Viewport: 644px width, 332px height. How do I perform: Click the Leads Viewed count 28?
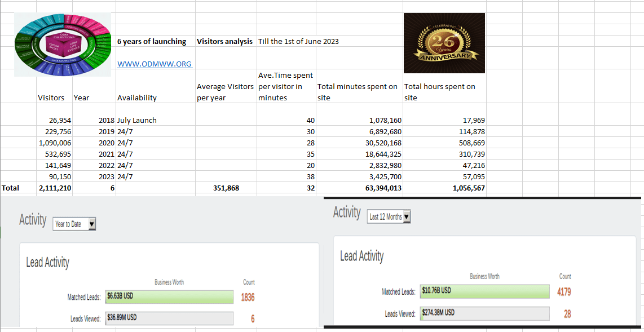click(567, 314)
